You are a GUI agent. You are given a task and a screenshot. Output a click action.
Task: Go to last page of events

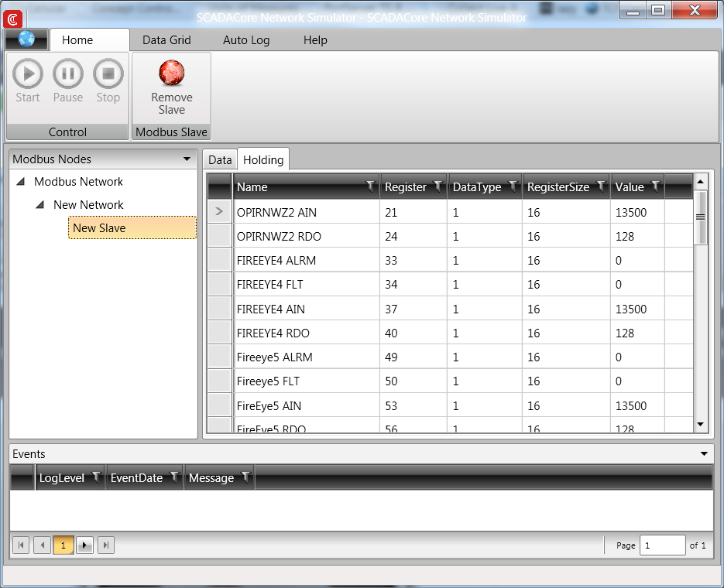pos(106,545)
